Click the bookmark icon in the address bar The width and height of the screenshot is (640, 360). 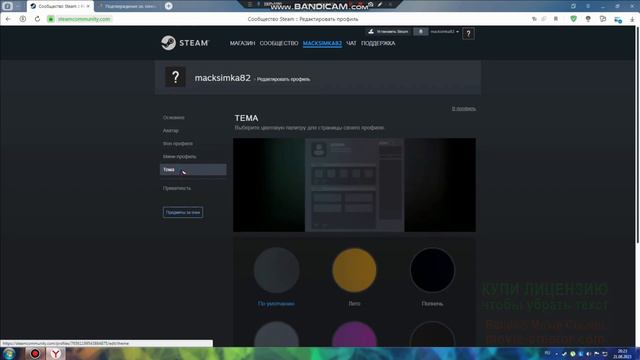[556, 19]
